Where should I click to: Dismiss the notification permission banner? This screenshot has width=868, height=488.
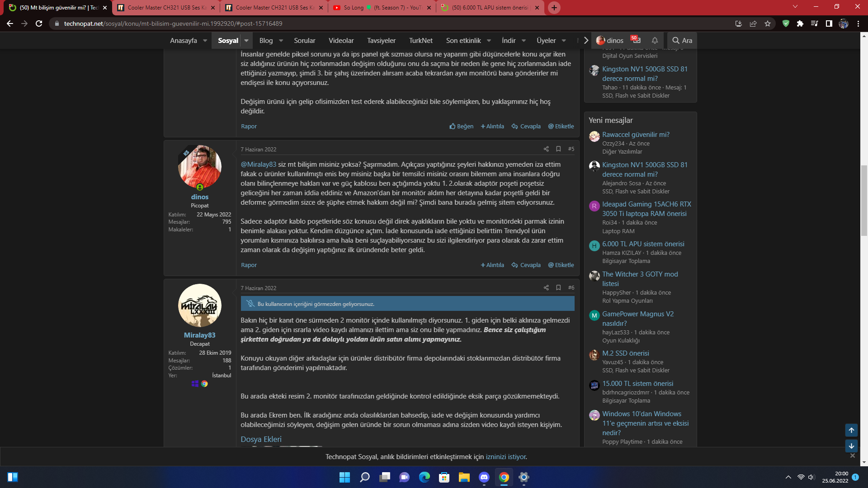[x=853, y=455]
